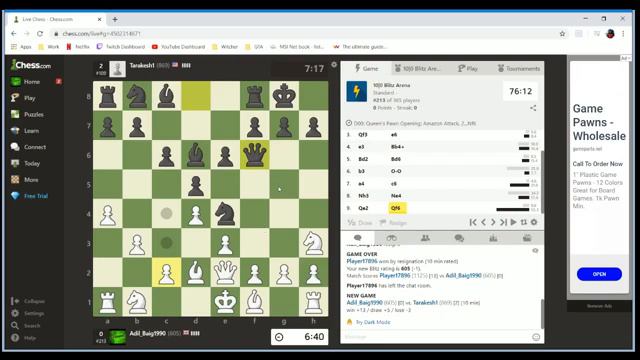Select the conversations bubbles tab
The width and height of the screenshot is (640, 360).
tap(459, 238)
